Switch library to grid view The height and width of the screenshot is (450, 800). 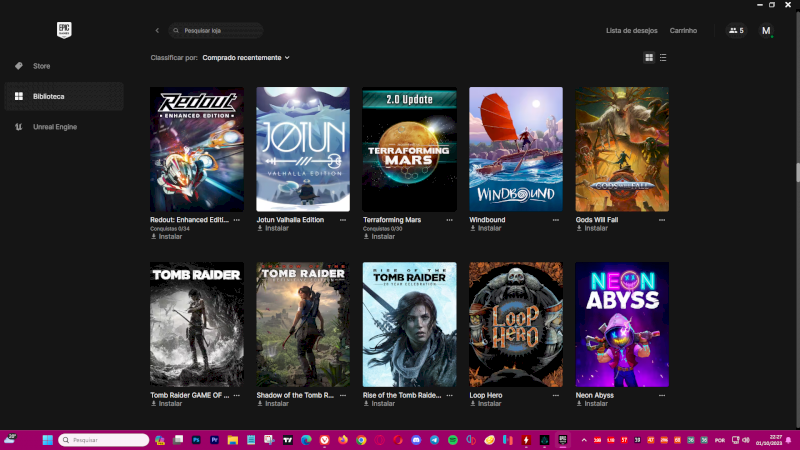[649, 58]
